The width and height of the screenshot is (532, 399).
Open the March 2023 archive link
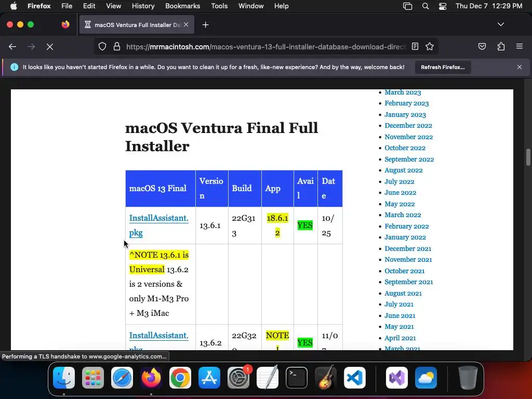403,92
